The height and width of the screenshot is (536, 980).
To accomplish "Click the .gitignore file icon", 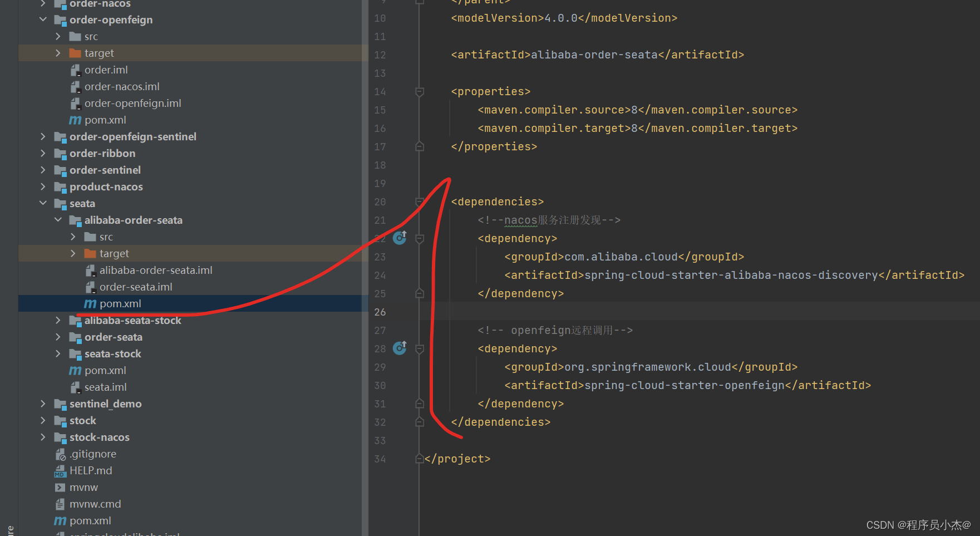I will [x=60, y=454].
